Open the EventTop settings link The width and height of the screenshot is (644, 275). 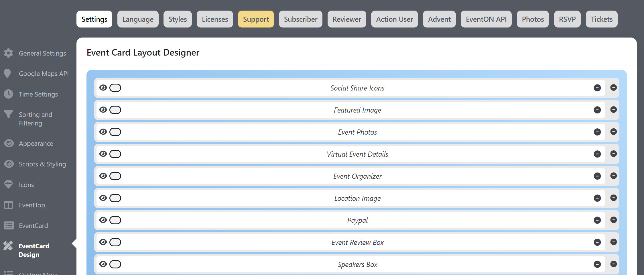[32, 205]
